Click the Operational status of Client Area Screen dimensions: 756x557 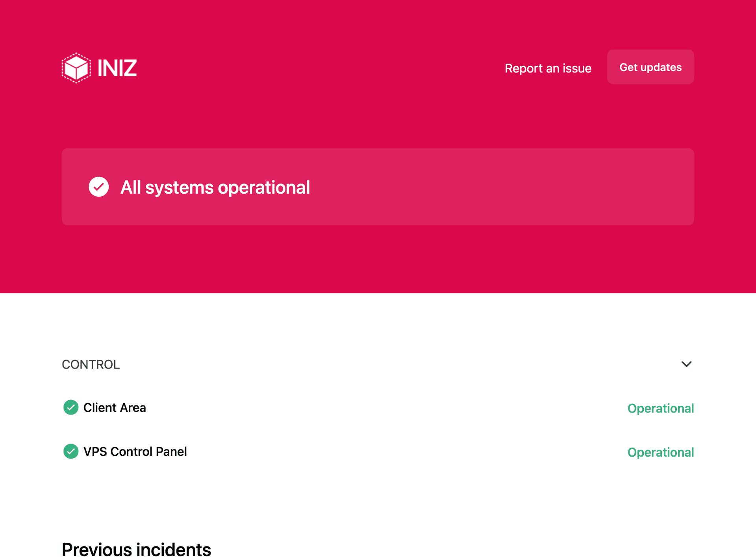click(x=660, y=409)
